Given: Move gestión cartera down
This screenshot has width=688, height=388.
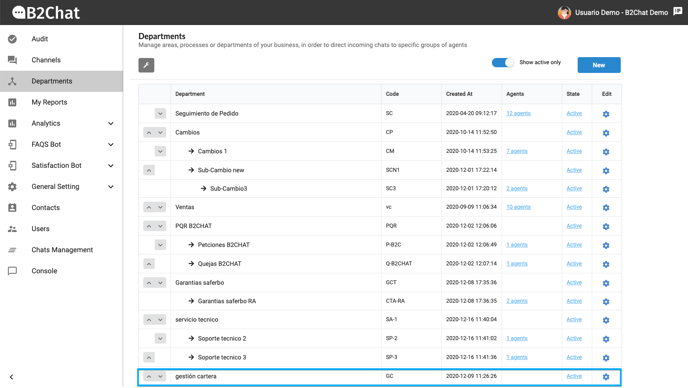Looking at the screenshot, I should tap(160, 377).
